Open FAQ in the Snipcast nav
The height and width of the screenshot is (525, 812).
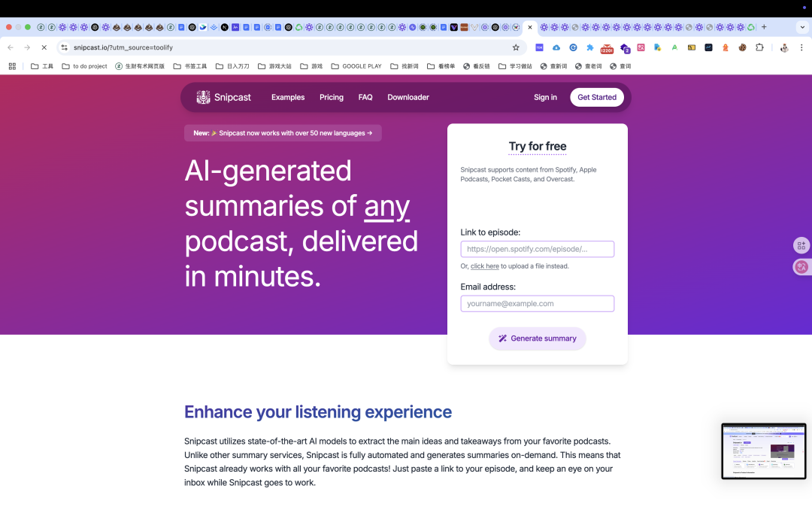(365, 97)
